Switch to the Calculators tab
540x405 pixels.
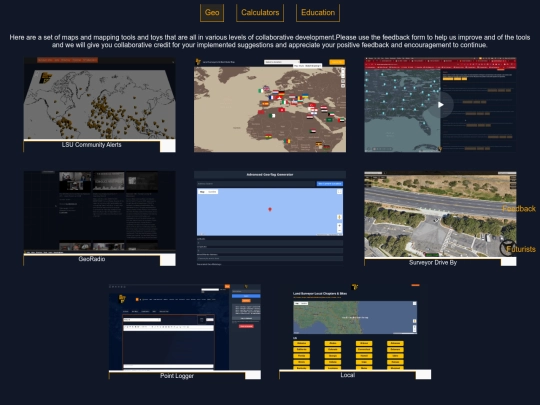pos(260,13)
